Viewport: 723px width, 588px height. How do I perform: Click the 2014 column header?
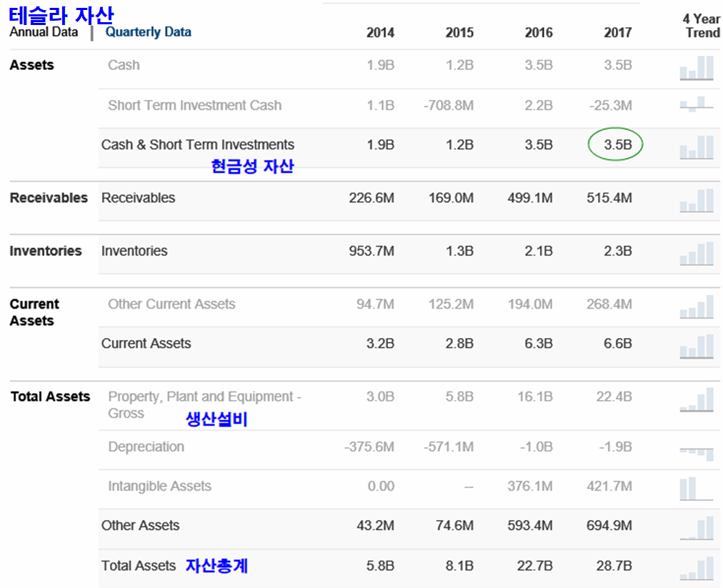[x=380, y=33]
